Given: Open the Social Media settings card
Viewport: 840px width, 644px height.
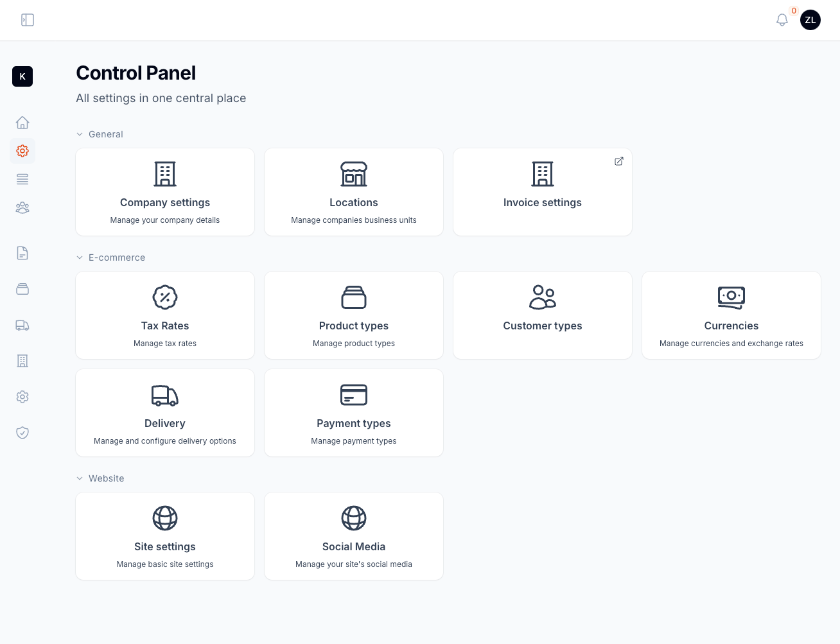Looking at the screenshot, I should click(354, 536).
